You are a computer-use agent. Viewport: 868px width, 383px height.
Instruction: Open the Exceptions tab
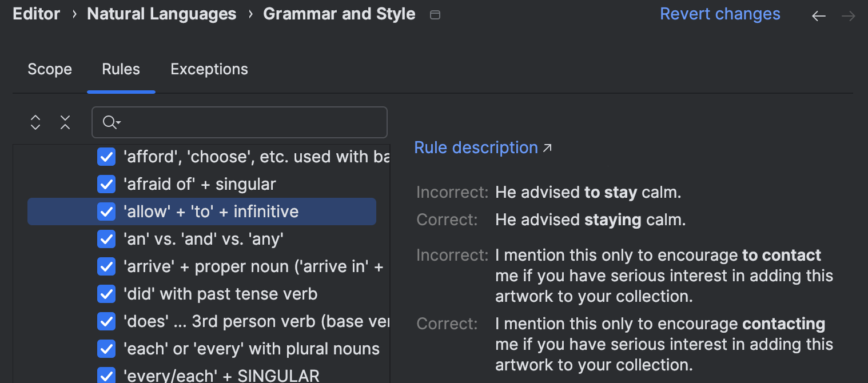coord(209,69)
